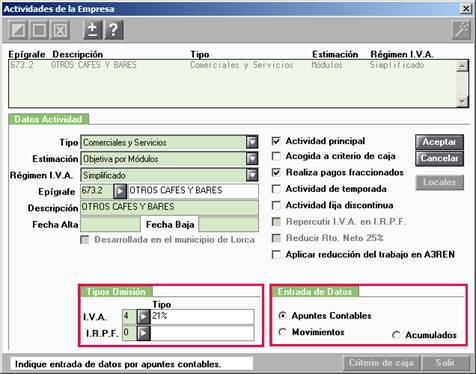The width and height of the screenshot is (476, 374).
Task: Select Apuntes Contables radio button
Action: (282, 315)
